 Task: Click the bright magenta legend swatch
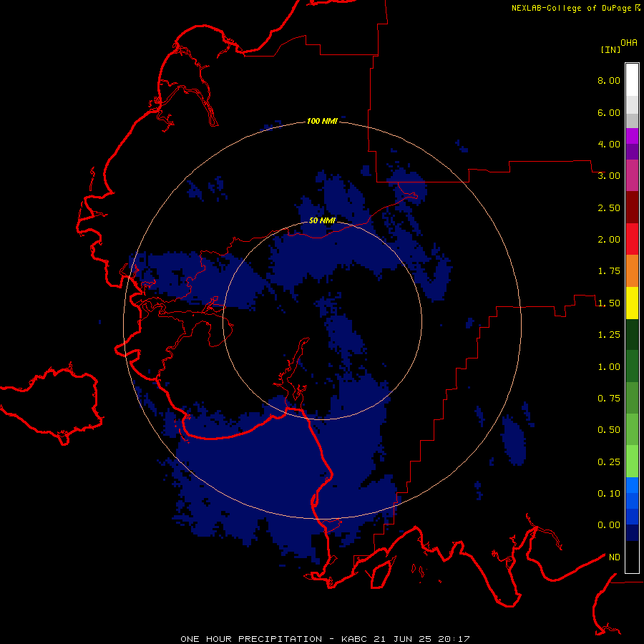pos(632,136)
